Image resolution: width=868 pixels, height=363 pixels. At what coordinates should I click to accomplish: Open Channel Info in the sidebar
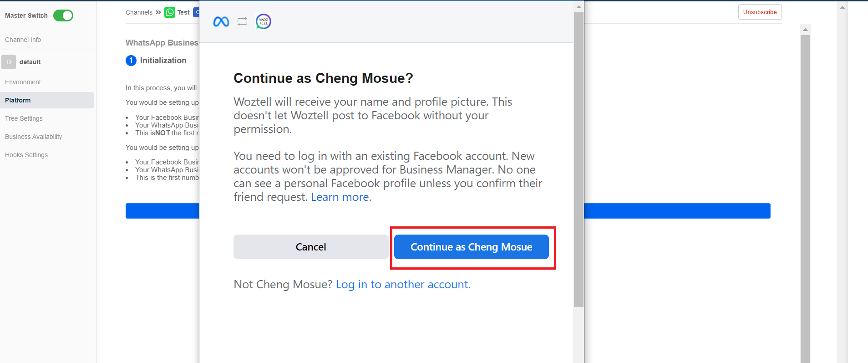coord(23,40)
